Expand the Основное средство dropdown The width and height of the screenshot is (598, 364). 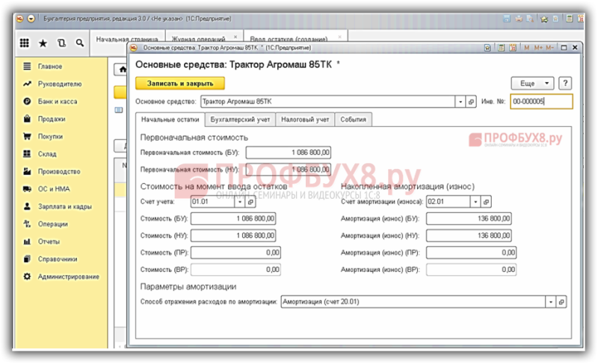coord(460,102)
